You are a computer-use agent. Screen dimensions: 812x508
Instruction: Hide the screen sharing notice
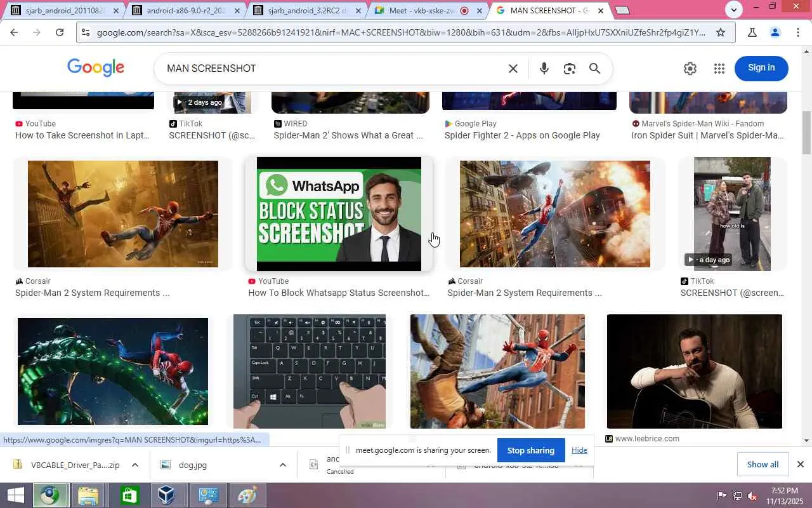tap(579, 450)
